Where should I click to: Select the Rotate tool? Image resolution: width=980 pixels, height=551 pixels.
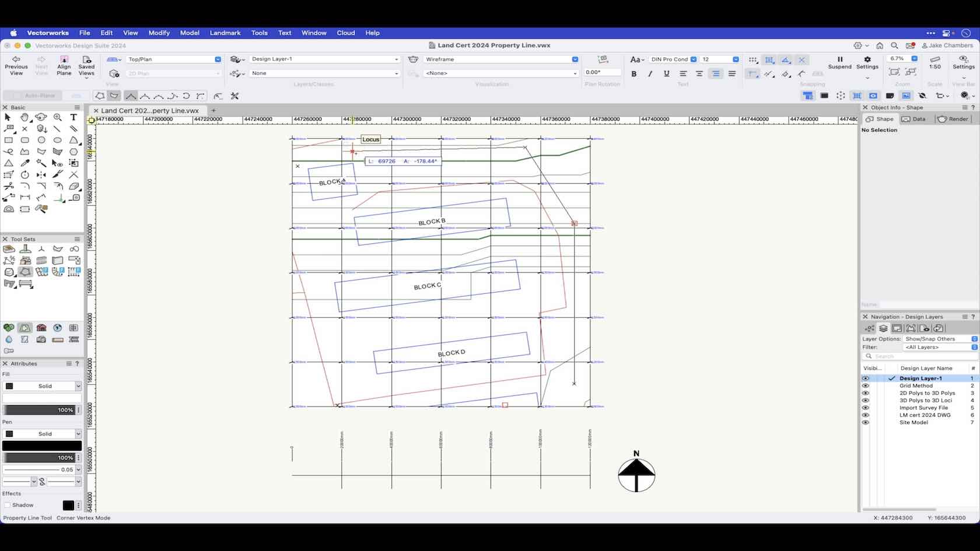(x=25, y=175)
